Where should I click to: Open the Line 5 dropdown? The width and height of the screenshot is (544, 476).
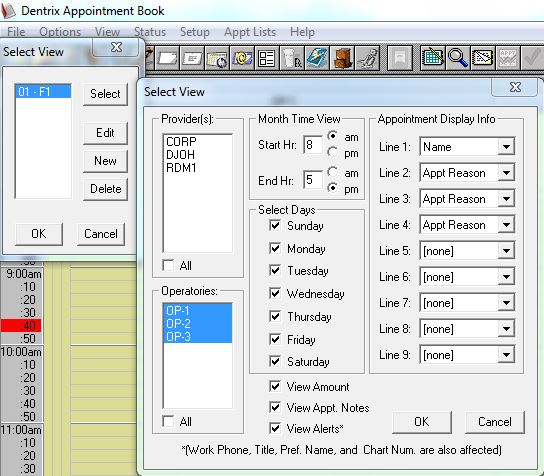coord(506,251)
